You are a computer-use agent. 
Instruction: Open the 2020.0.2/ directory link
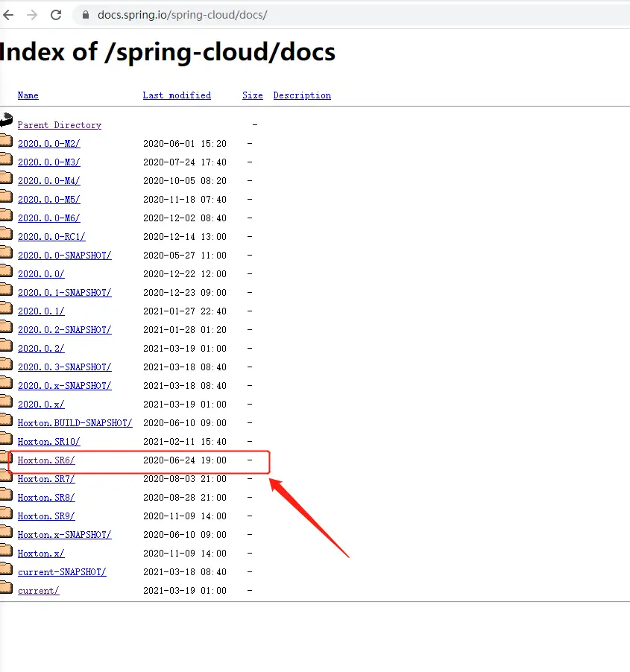(41, 349)
